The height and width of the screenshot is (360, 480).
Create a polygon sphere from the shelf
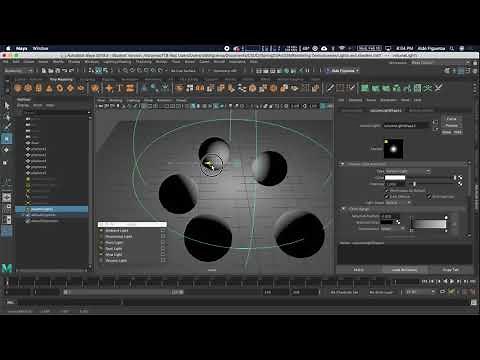coord(18,88)
